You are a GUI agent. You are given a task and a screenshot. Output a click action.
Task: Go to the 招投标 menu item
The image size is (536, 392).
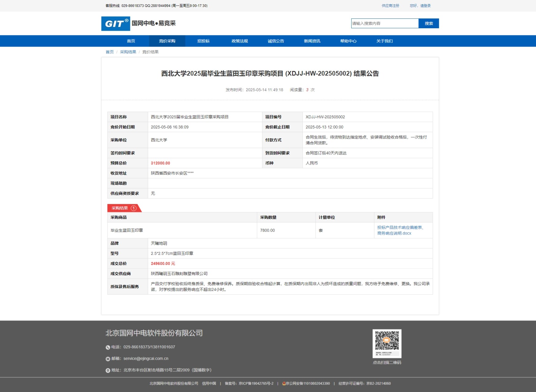click(x=203, y=41)
